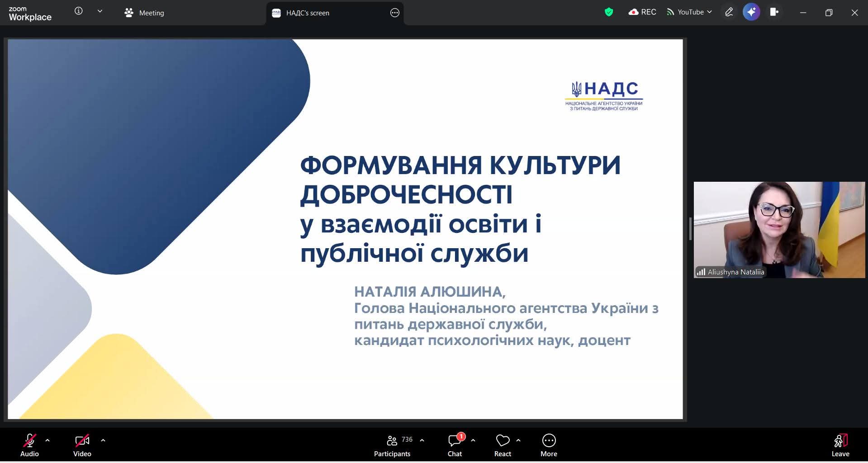Click the panel resize divider handle
This screenshot has height=463, width=868.
690,229
